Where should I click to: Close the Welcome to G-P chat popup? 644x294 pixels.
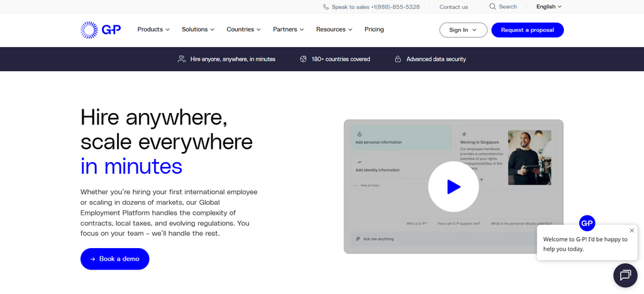point(631,231)
